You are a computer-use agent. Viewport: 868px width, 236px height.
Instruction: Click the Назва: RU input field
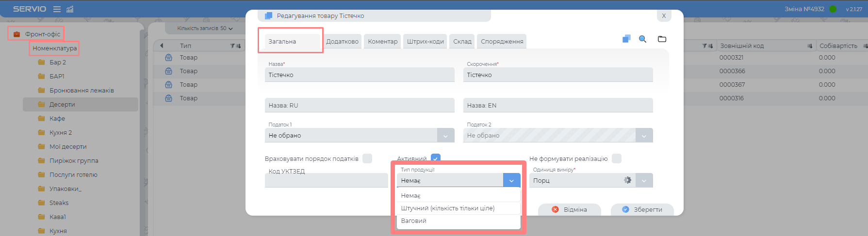click(x=360, y=106)
